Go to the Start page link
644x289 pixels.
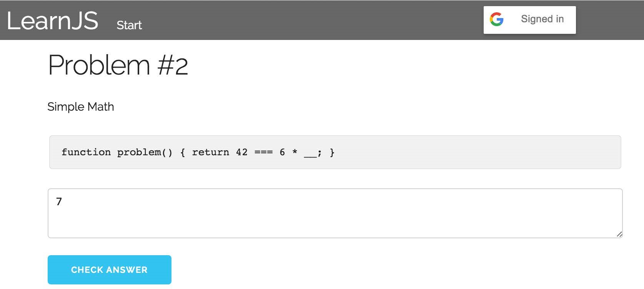coord(129,25)
